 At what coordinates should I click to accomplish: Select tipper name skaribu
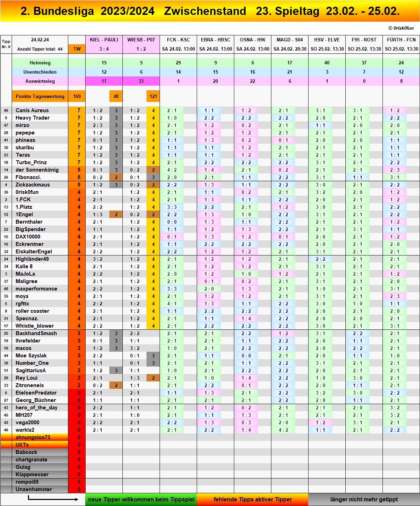point(25,148)
